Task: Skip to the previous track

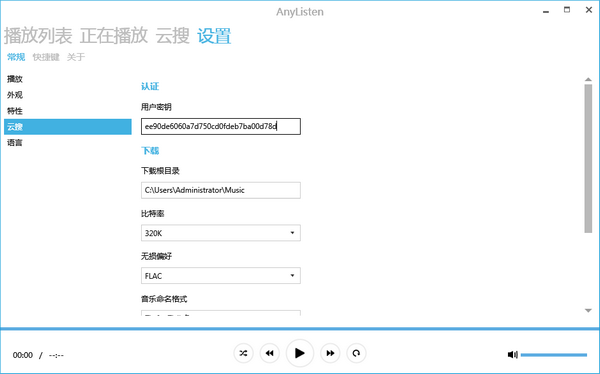Action: pyautogui.click(x=269, y=353)
